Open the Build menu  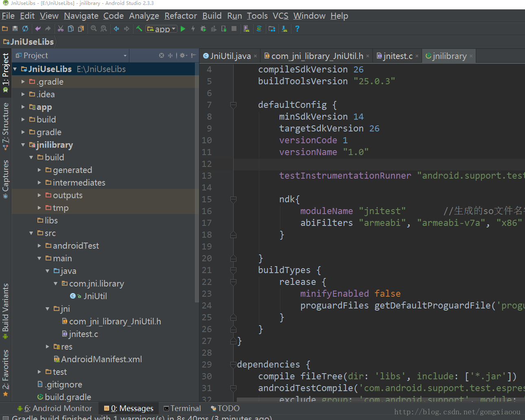(212, 16)
